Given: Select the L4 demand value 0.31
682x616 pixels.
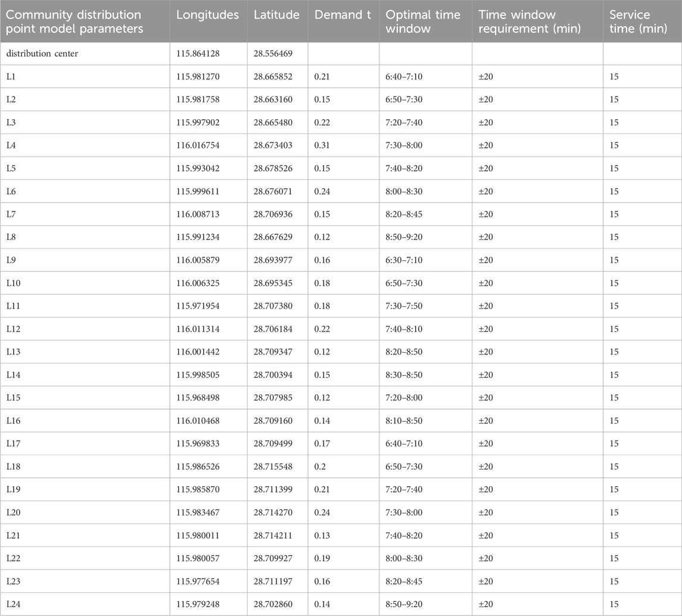Looking at the screenshot, I should (x=322, y=145).
